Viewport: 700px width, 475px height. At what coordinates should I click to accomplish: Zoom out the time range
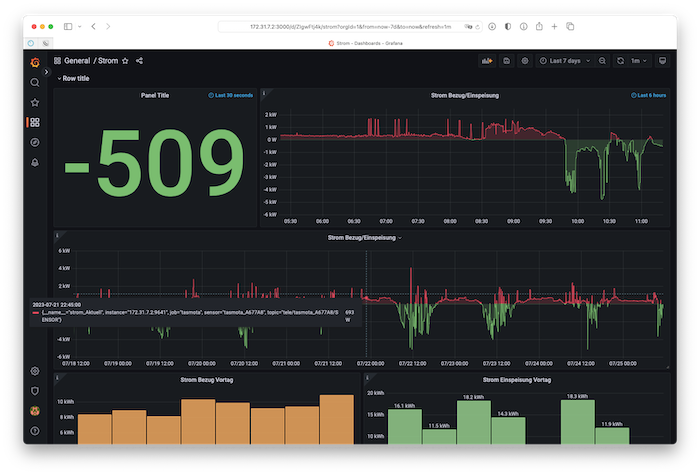pos(602,61)
